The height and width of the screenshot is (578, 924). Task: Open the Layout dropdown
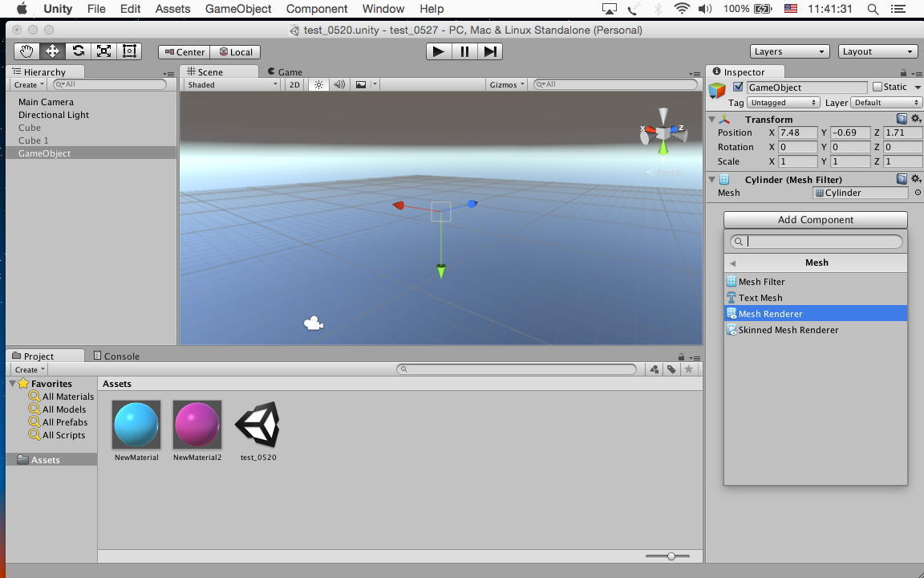point(877,52)
